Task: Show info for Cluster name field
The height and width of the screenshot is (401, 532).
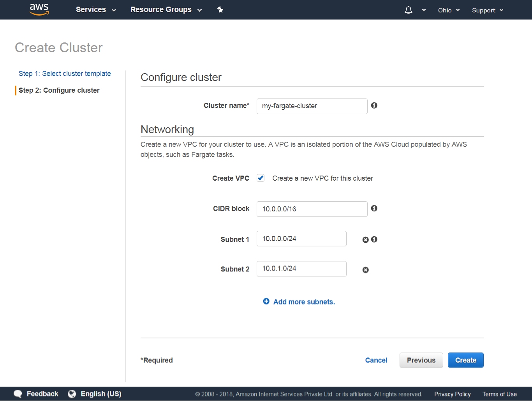Action: coord(374,106)
